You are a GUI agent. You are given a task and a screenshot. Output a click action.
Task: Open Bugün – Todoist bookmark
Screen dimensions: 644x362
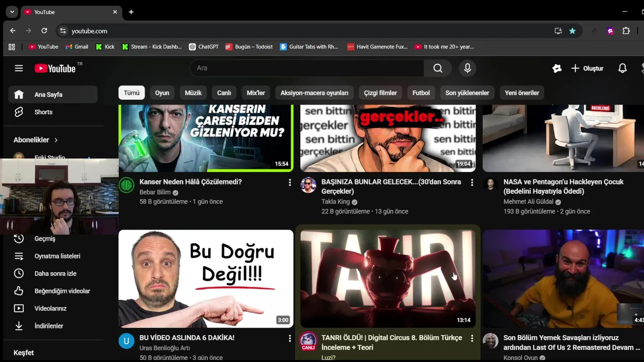click(x=249, y=47)
